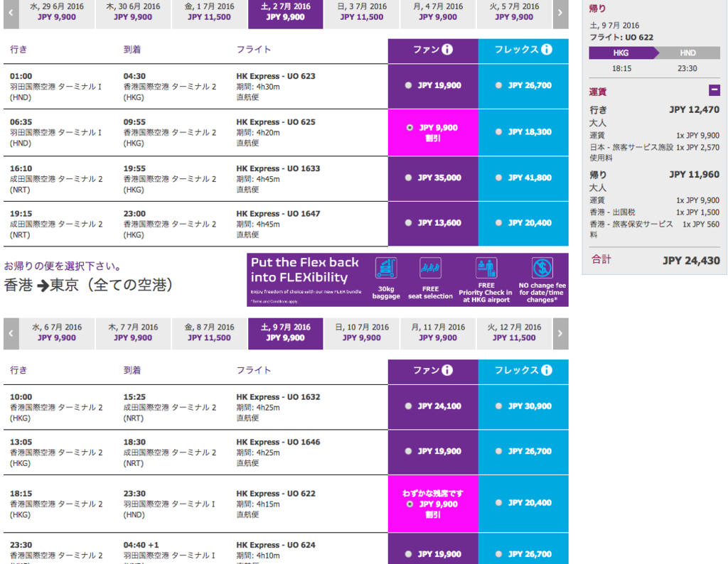The width and height of the screenshot is (728, 564).
Task: Open the return フレックス fare info icon
Action: [547, 370]
